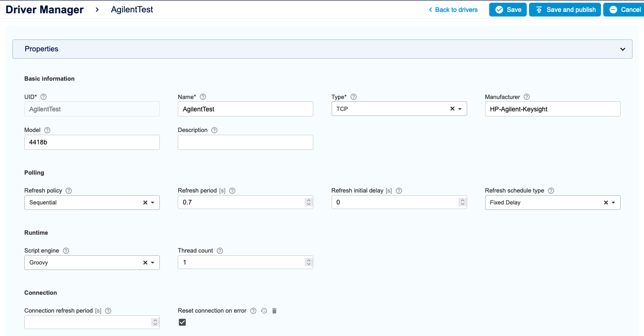Navigate to Driver Manager breadcrumb title

pos(44,10)
